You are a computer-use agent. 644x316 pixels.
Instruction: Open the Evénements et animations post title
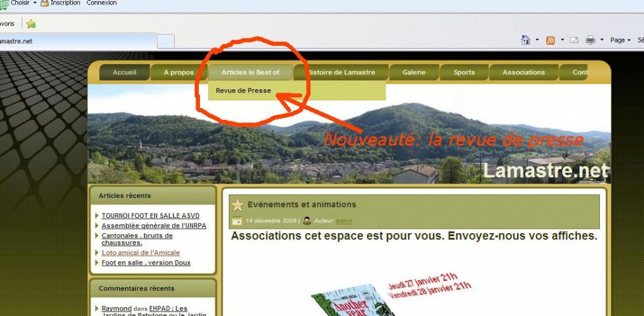point(302,204)
